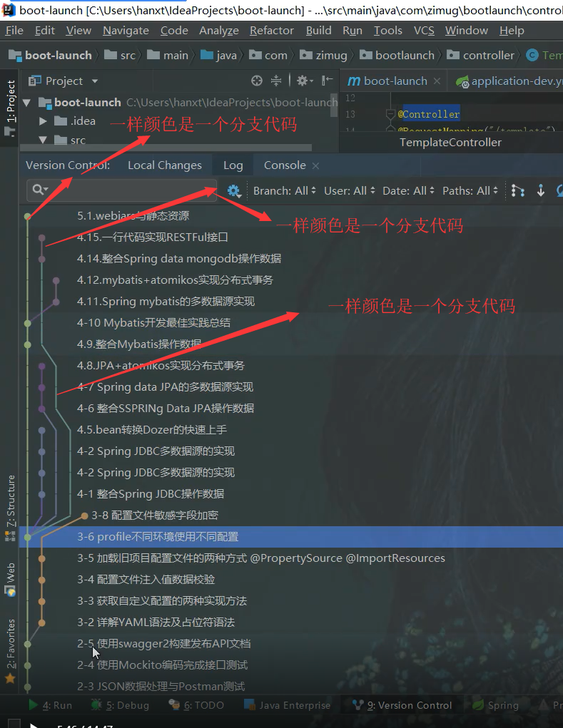
Task: Open the 9: Version Control tool window
Action: click(402, 705)
